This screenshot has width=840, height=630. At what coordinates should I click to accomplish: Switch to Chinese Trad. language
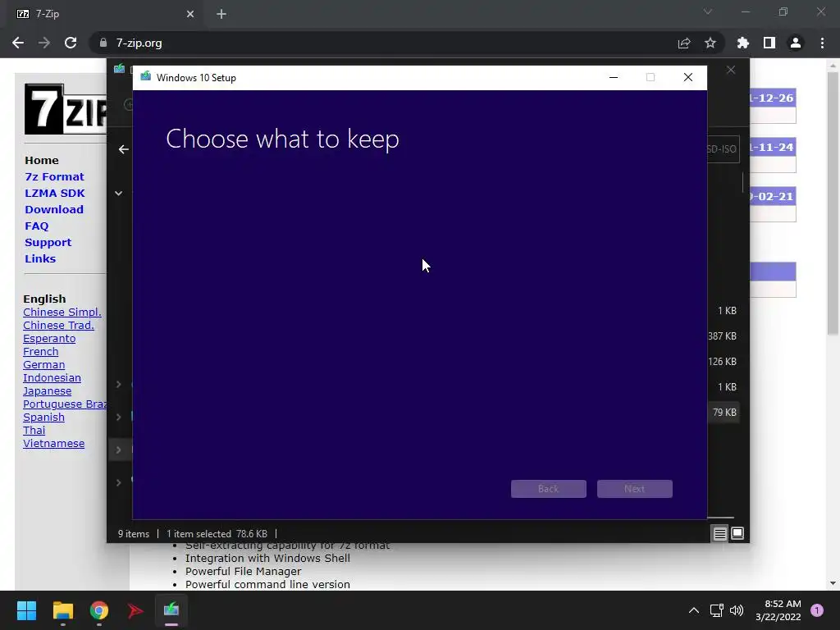58,325
